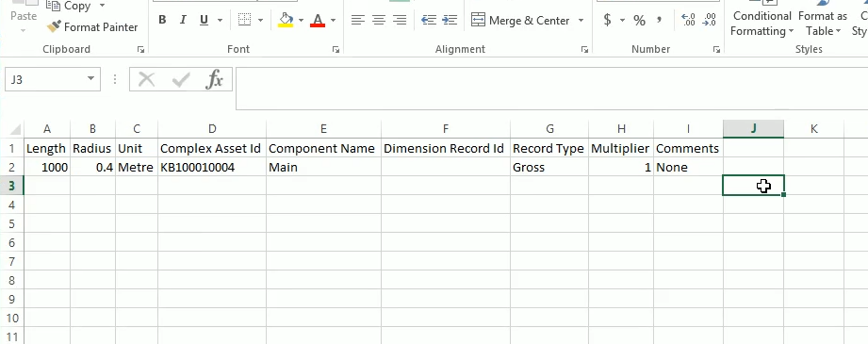
Task: Click the Borders icon
Action: click(244, 21)
